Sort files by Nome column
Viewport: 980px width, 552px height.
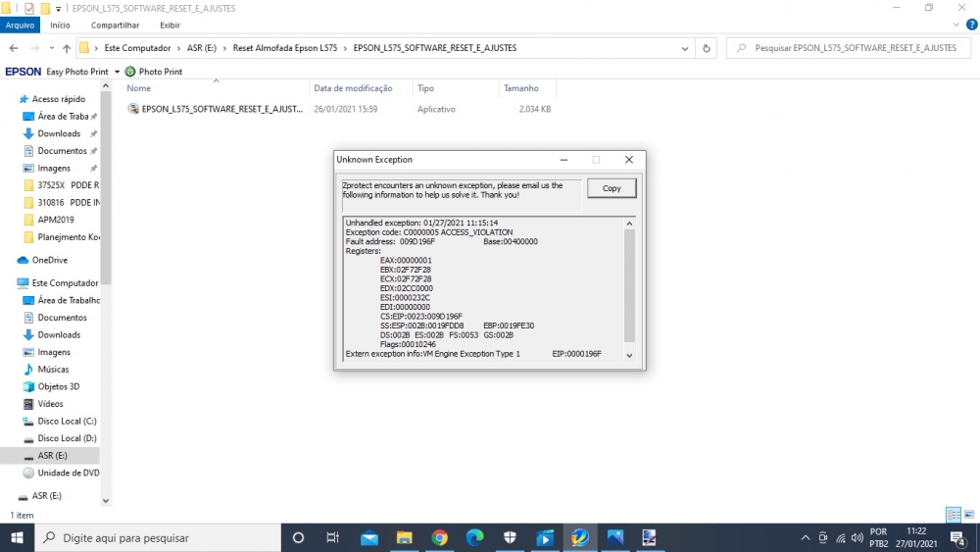pyautogui.click(x=139, y=88)
